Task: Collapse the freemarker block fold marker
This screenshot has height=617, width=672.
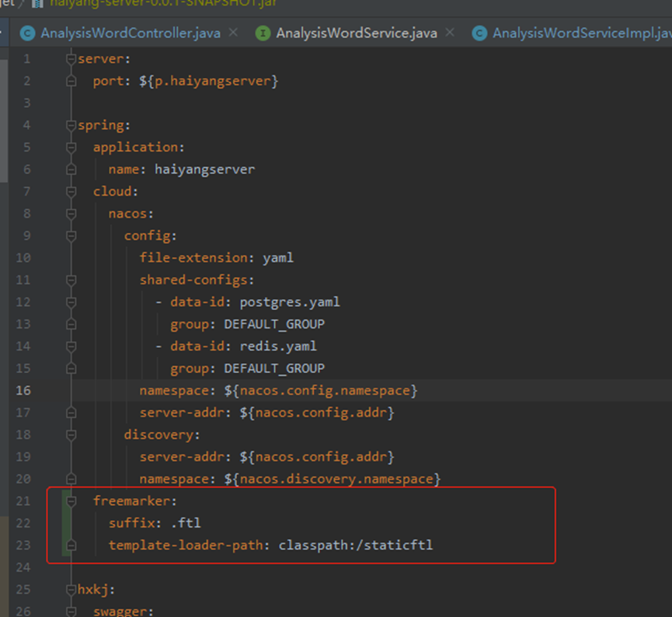Action: [71, 501]
